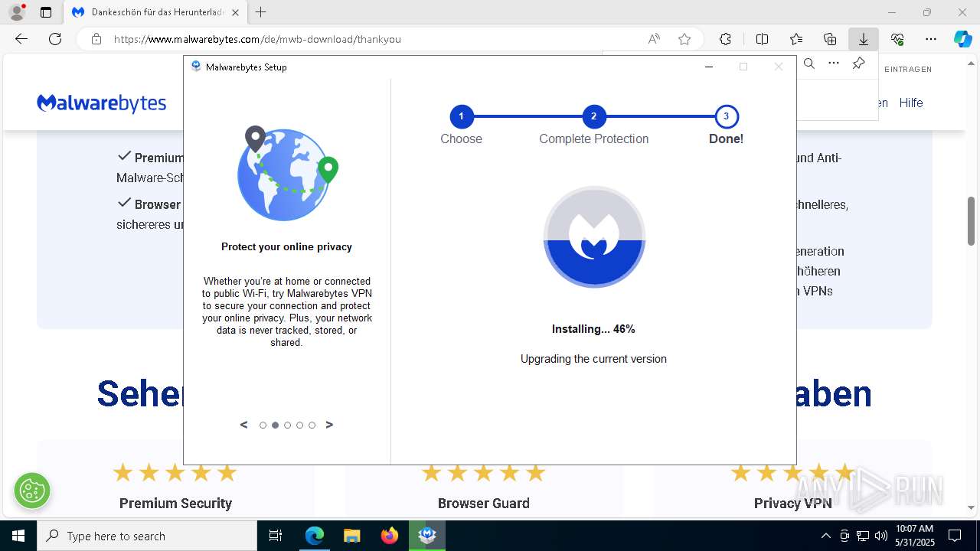980x551 pixels.
Task: Click the Edge profile avatar icon
Action: pyautogui.click(x=17, y=12)
